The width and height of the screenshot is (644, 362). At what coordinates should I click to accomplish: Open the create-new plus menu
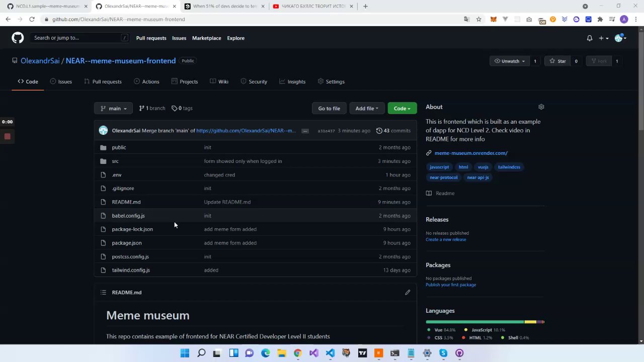click(604, 38)
